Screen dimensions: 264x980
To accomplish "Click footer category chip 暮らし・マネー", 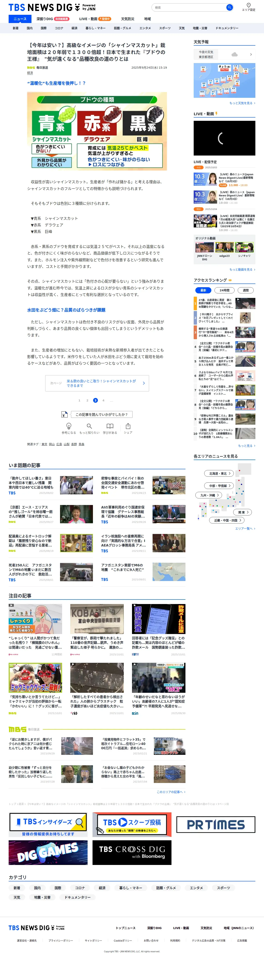I will click(x=131, y=888).
